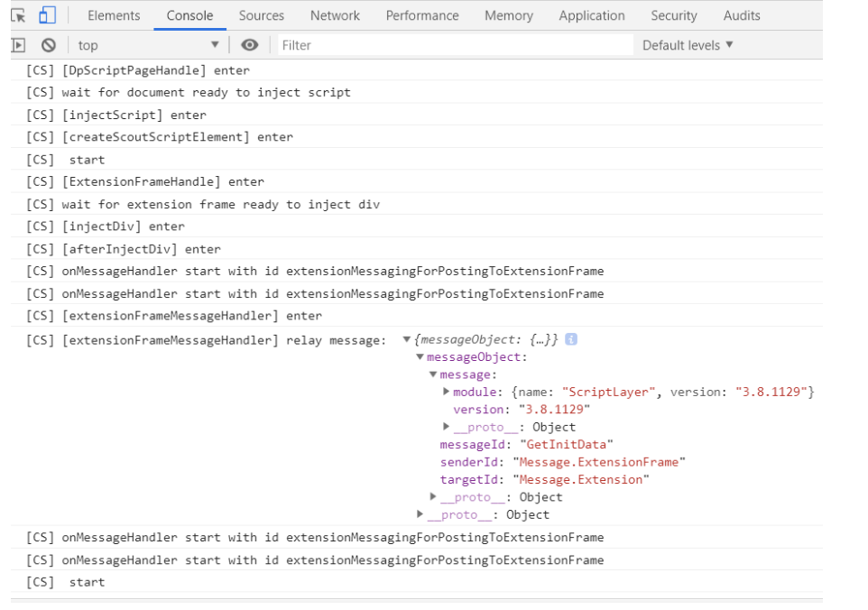Collapse the message property node
The width and height of the screenshot is (868, 610).
point(433,374)
